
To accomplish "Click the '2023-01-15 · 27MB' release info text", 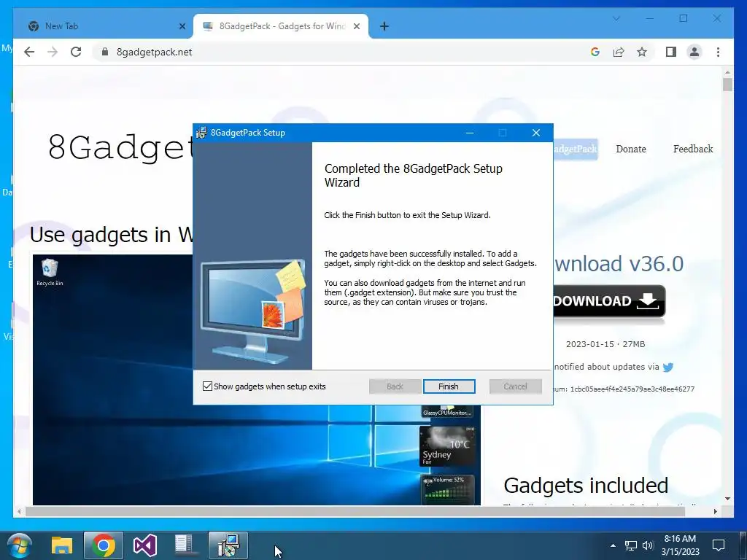I will tap(605, 344).
